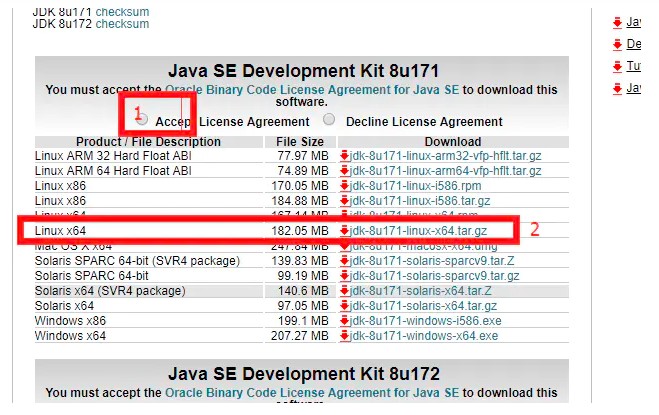Click Java SE Development Kit 8u172 heading
The height and width of the screenshot is (415, 659).
pyautogui.click(x=303, y=374)
